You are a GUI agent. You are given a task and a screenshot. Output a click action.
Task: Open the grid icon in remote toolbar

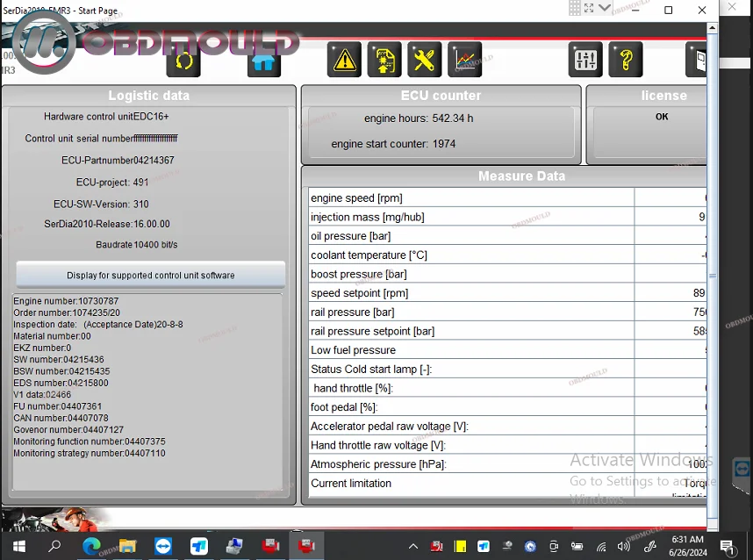[574, 8]
